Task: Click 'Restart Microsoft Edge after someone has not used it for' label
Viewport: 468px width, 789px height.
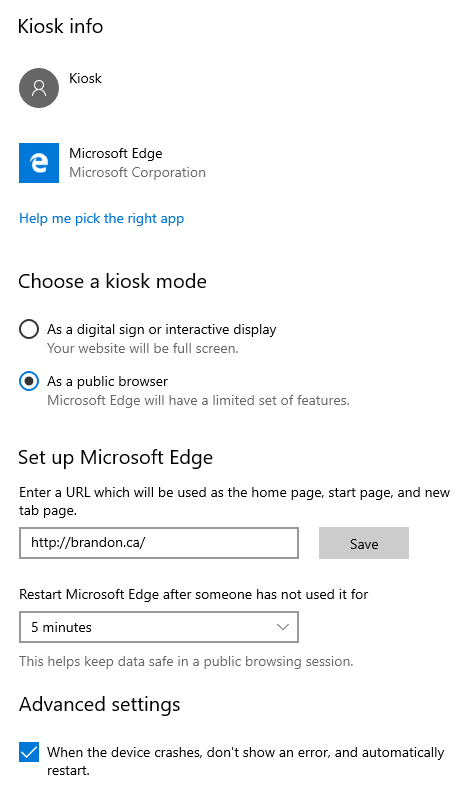Action: 194,594
